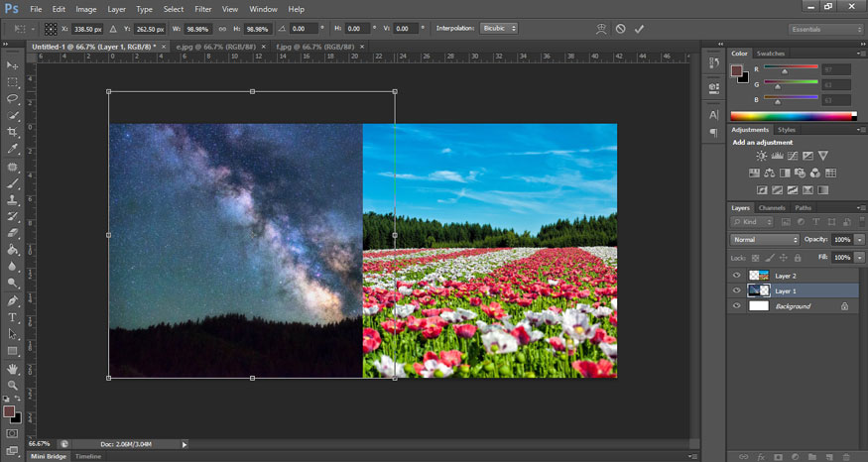Select the Zoom tool in the toolbox
The height and width of the screenshot is (462, 868).
[13, 385]
